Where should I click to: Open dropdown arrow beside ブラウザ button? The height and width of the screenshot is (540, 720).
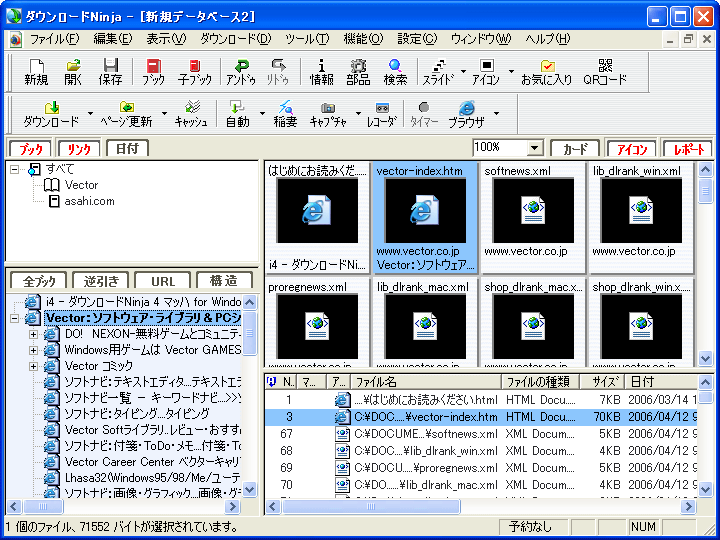click(x=496, y=113)
